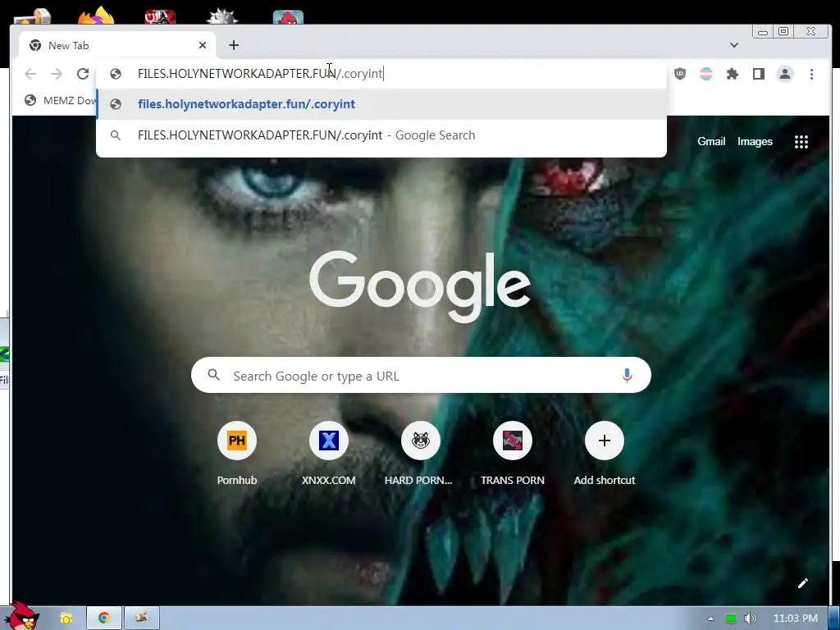Open the Gmail link
The width and height of the screenshot is (840, 630).
711,141
